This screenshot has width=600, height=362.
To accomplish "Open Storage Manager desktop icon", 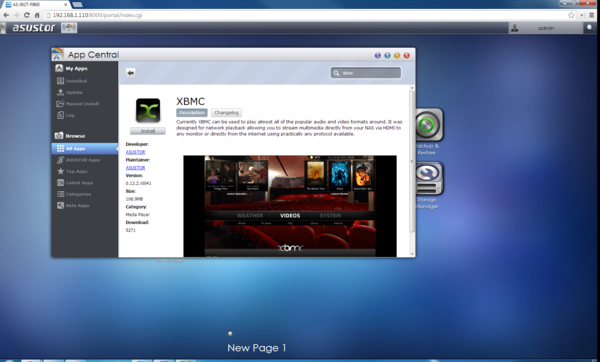I will (x=428, y=185).
